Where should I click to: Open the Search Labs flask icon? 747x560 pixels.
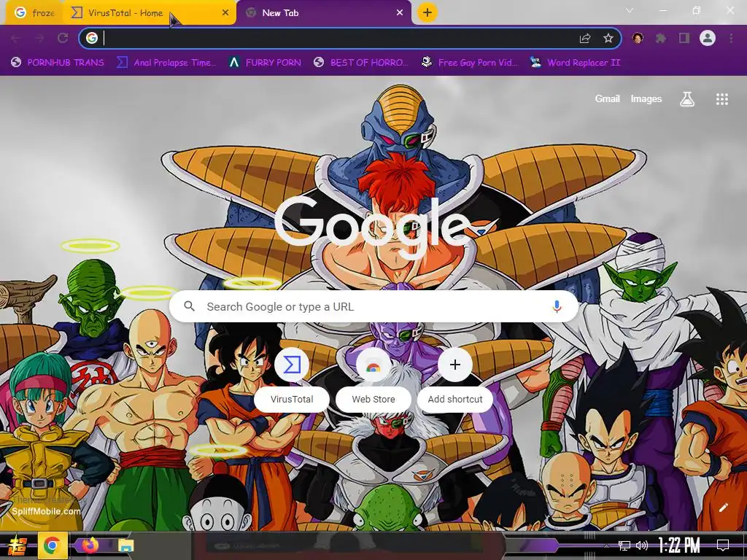[686, 98]
